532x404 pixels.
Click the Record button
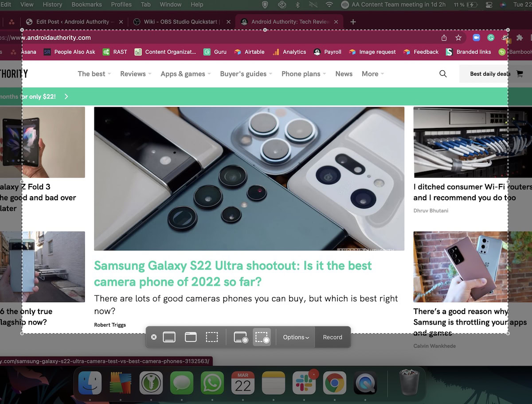[x=332, y=337]
